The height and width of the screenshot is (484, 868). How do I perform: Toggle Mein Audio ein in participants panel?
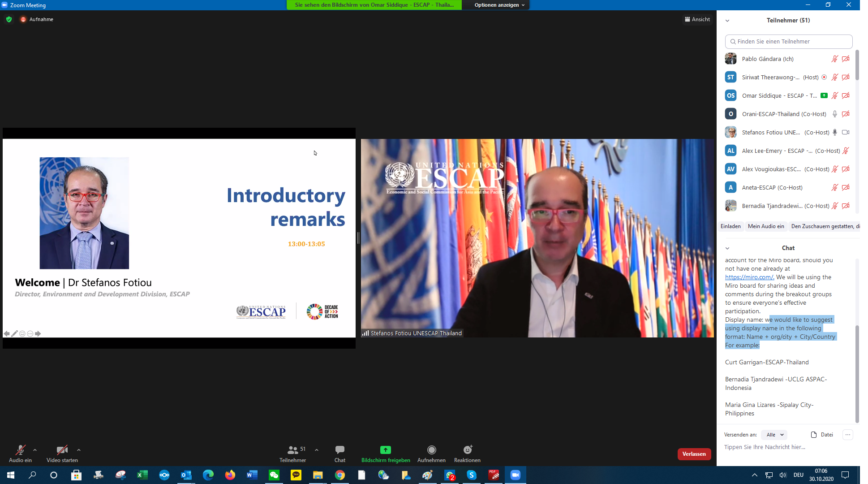click(765, 226)
